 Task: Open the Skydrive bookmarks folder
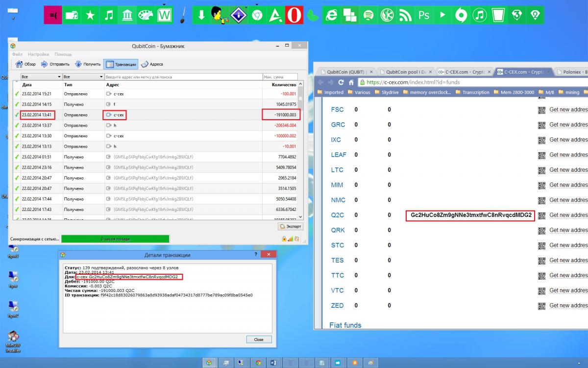pyautogui.click(x=387, y=92)
